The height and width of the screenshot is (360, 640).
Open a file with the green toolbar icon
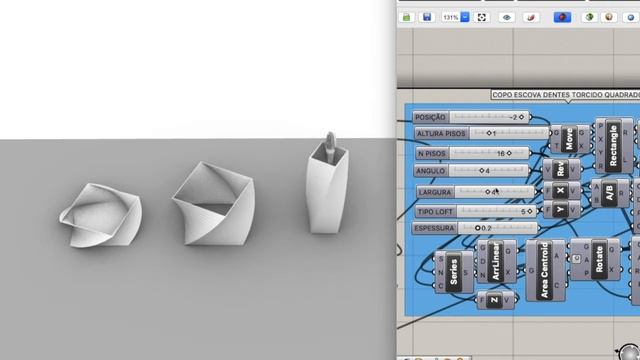(x=407, y=17)
